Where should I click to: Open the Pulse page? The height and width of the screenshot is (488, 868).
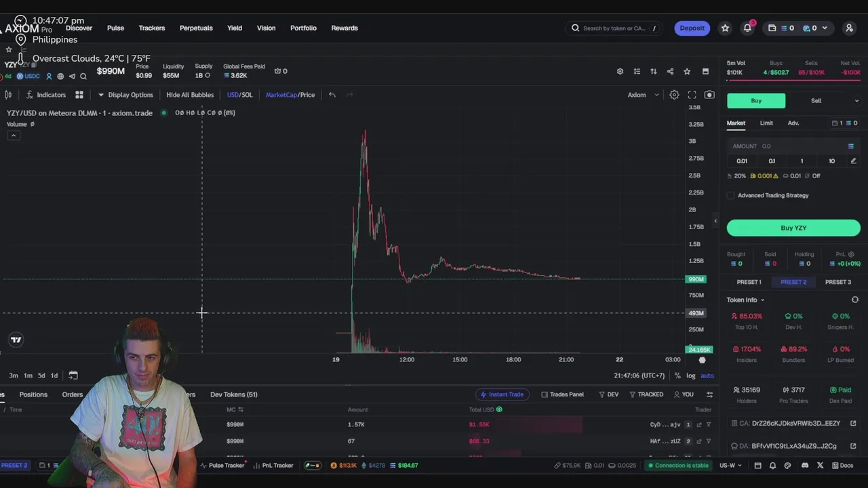click(x=115, y=28)
